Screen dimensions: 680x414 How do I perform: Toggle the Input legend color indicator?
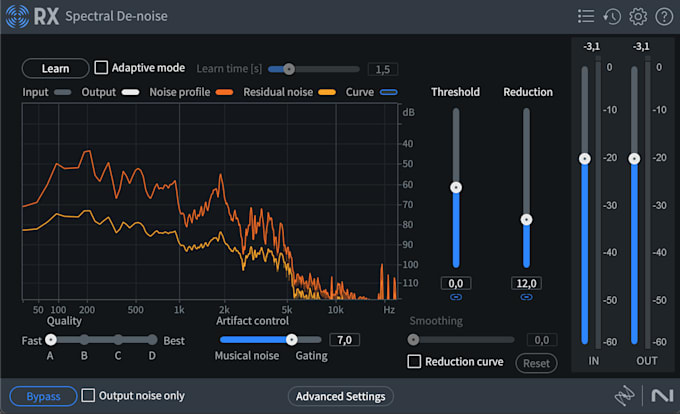[63, 92]
